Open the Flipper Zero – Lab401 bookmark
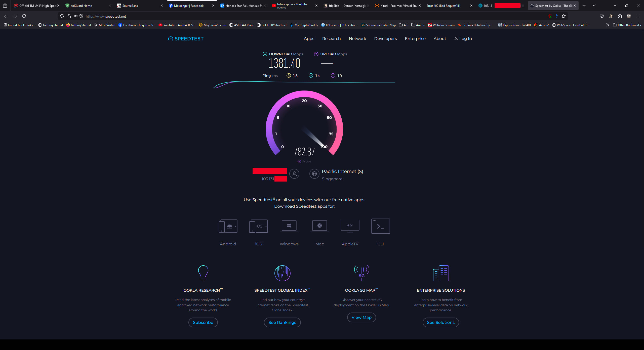Viewport: 644px width, 350px height. [x=514, y=25]
